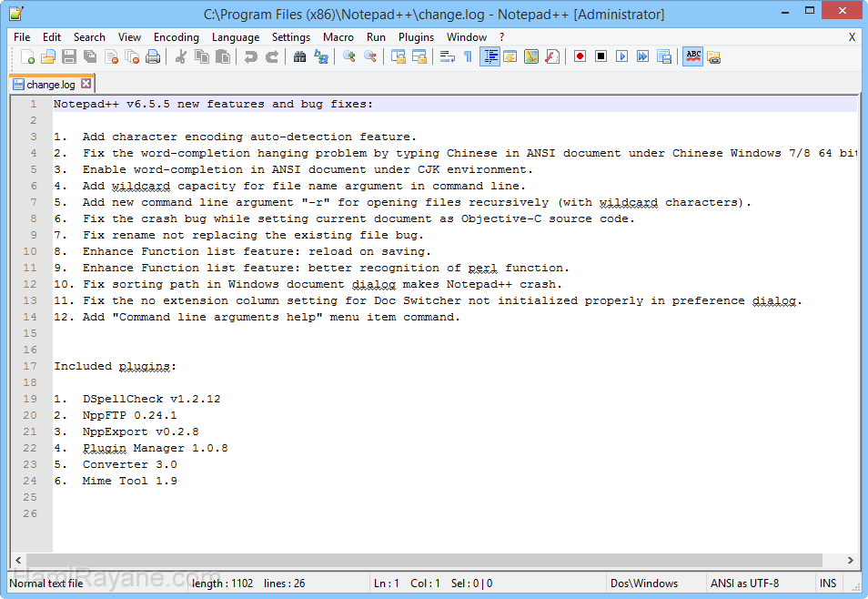Screen dimensions: 868x599
Task: Click the Save recorded macro icon
Action: [x=663, y=56]
